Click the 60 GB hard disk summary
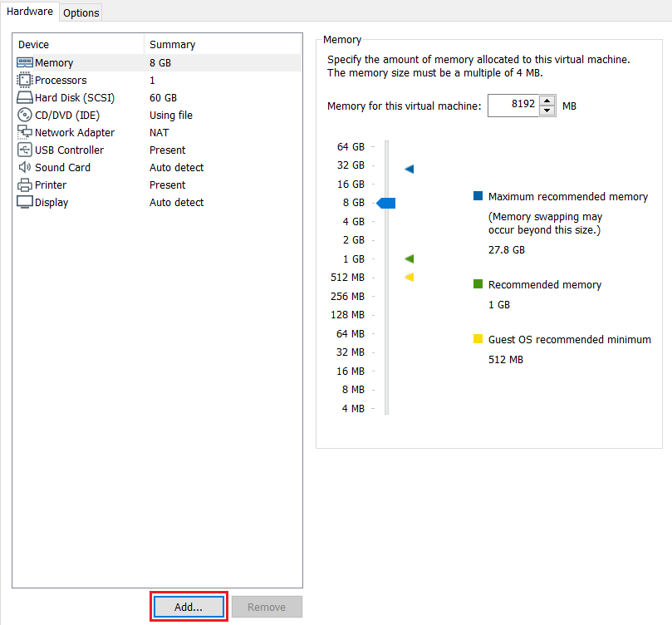 (163, 98)
